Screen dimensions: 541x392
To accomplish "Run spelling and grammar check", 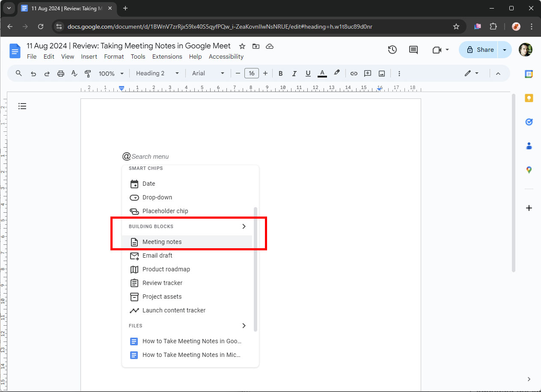I will [74, 74].
